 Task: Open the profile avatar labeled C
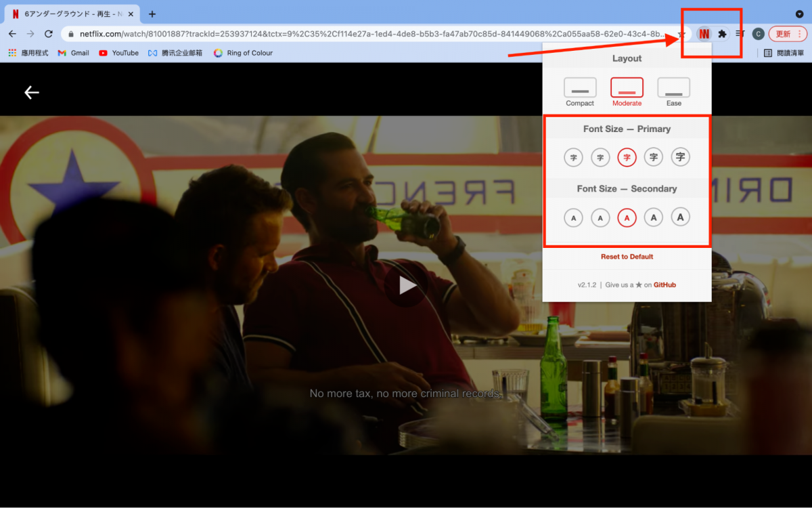[x=759, y=34]
